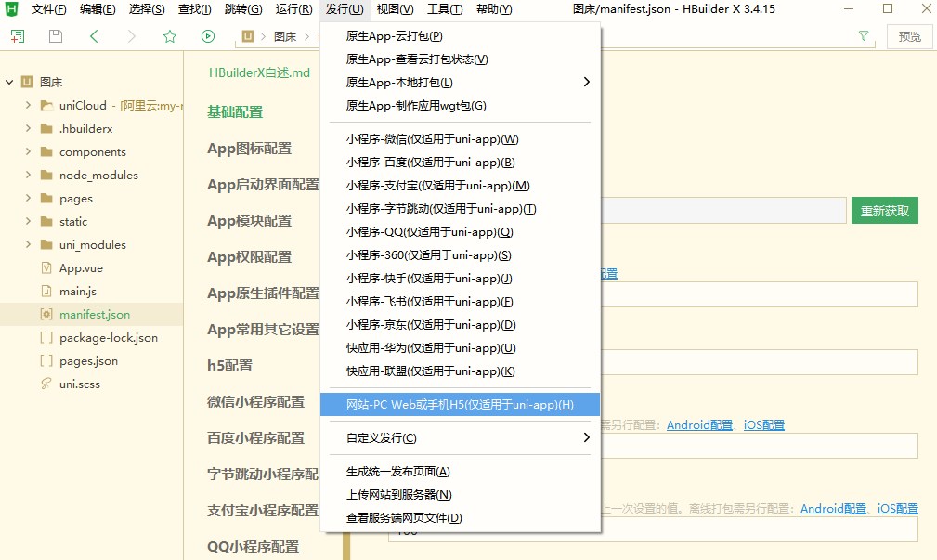Image resolution: width=937 pixels, height=560 pixels.
Task: Open the 原生App-本地打包 submenu
Action: coord(460,82)
